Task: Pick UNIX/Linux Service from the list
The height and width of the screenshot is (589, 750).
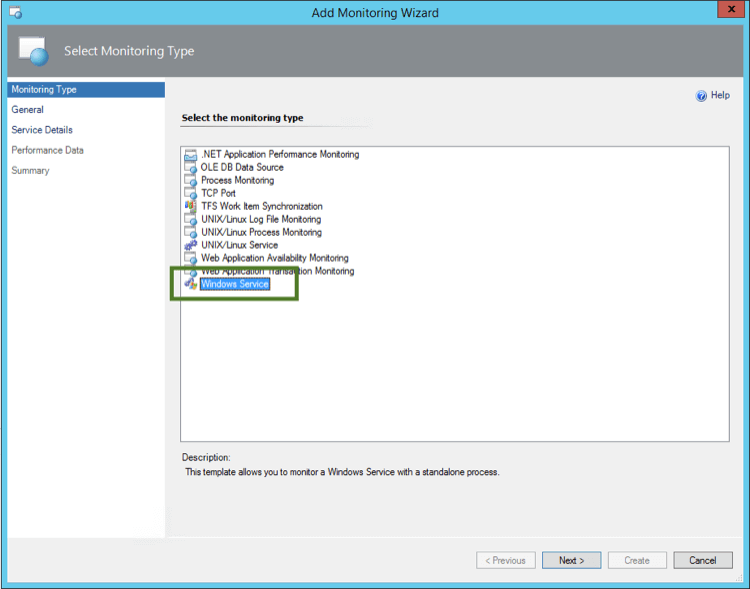Action: pyautogui.click(x=240, y=245)
